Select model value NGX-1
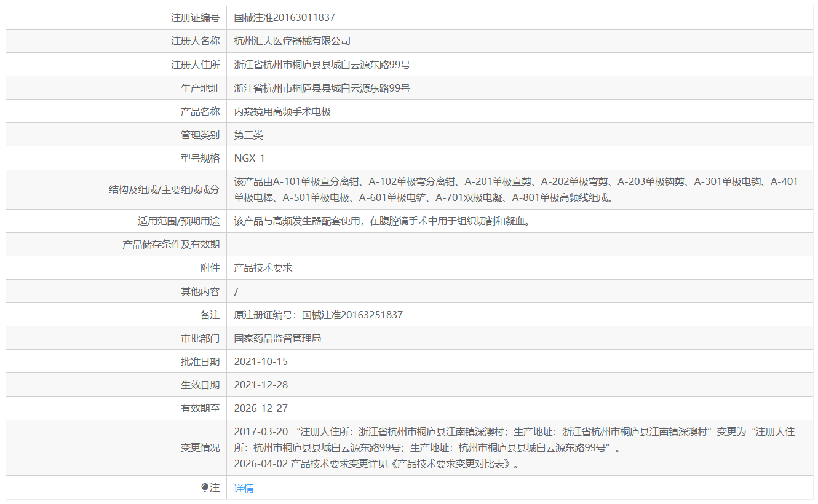The height and width of the screenshot is (504, 818). click(249, 158)
